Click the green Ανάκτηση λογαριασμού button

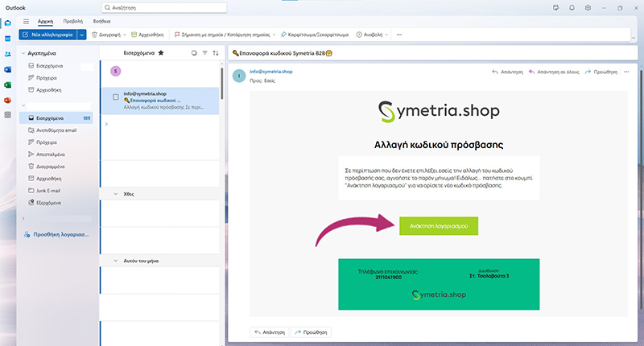pos(438,224)
